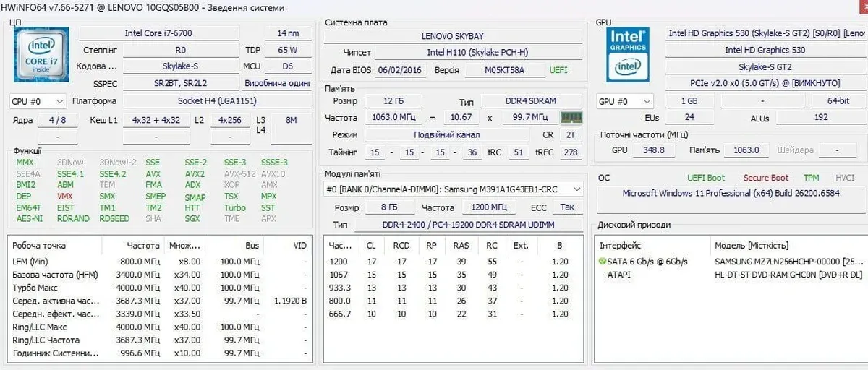The height and width of the screenshot is (370, 868).
Task: Click the UEFI Boot status indicator
Action: click(705, 178)
